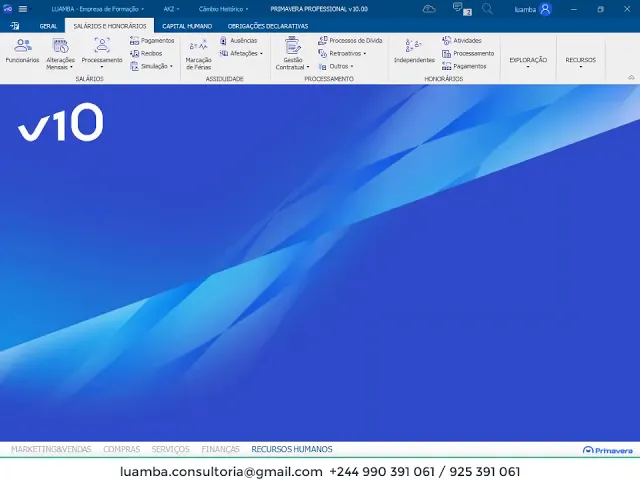Screen dimensions: 640x480
Task: Switch to Finanças module
Action: tap(220, 449)
